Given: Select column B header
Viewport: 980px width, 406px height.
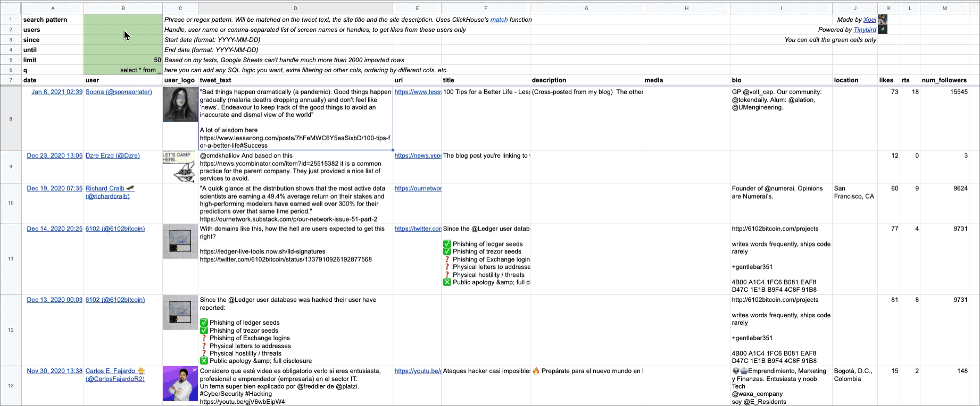Looking at the screenshot, I should pyautogui.click(x=123, y=8).
